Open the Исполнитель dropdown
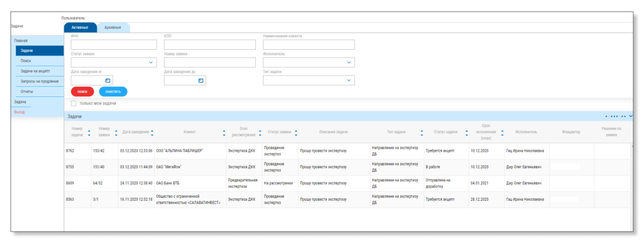Image resolution: width=644 pixels, height=243 pixels. tap(348, 62)
